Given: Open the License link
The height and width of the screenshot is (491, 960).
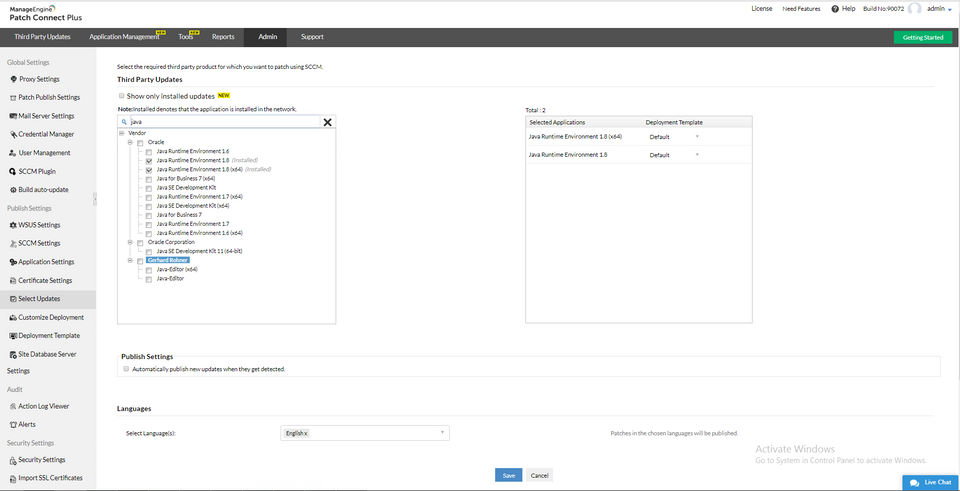Looking at the screenshot, I should tap(762, 9).
